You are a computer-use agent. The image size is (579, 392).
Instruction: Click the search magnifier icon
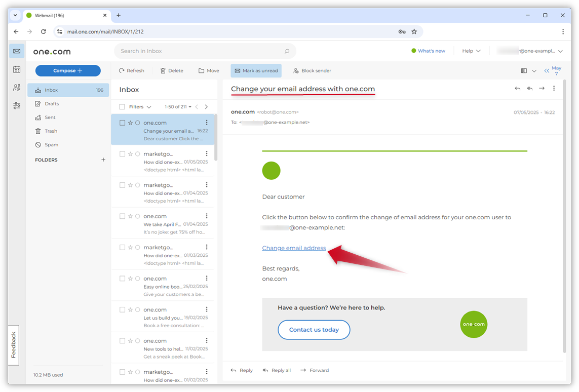287,51
